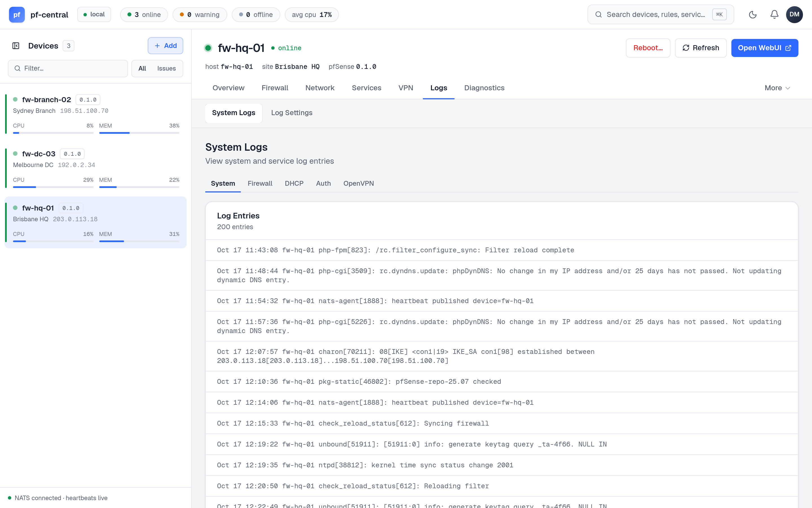Go to the VPN tab

(x=406, y=88)
